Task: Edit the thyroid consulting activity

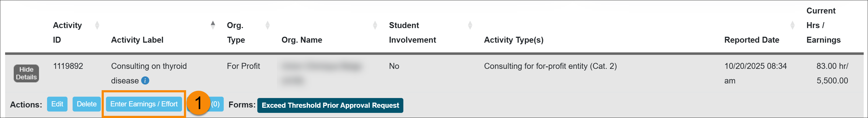Action: [x=57, y=104]
